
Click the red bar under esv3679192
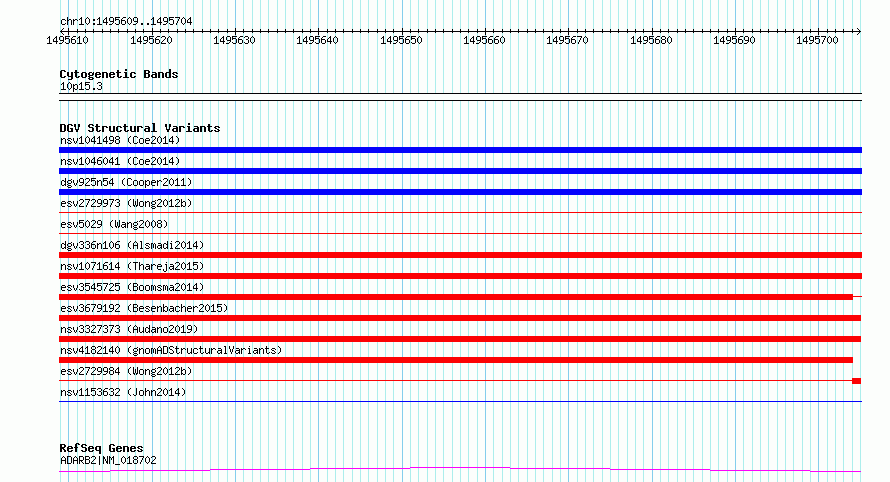click(x=460, y=318)
